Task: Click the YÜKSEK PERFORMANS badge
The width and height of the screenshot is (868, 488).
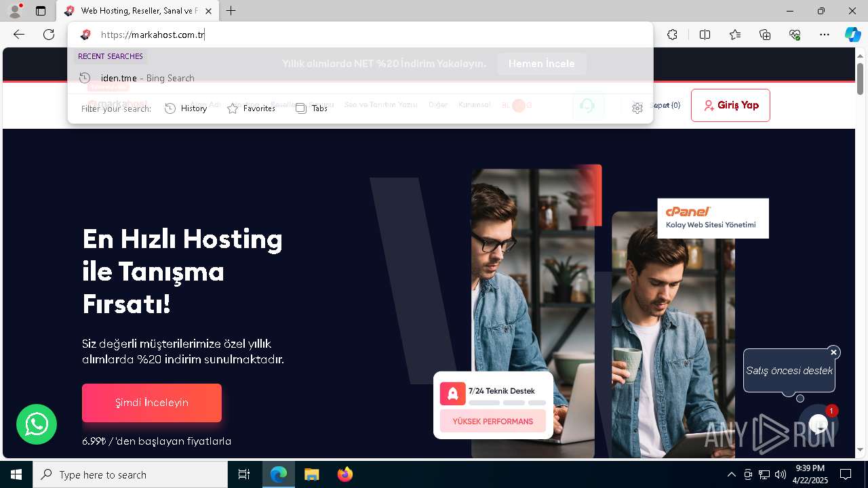Action: tap(493, 422)
